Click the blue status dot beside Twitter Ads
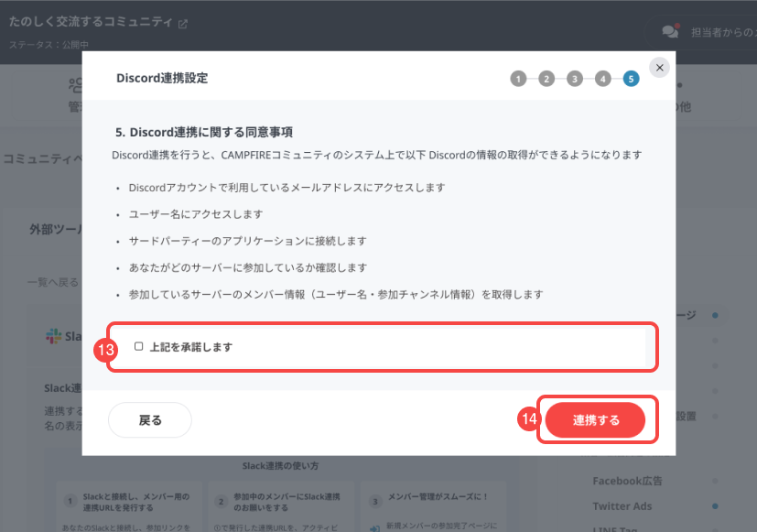 [x=714, y=506]
